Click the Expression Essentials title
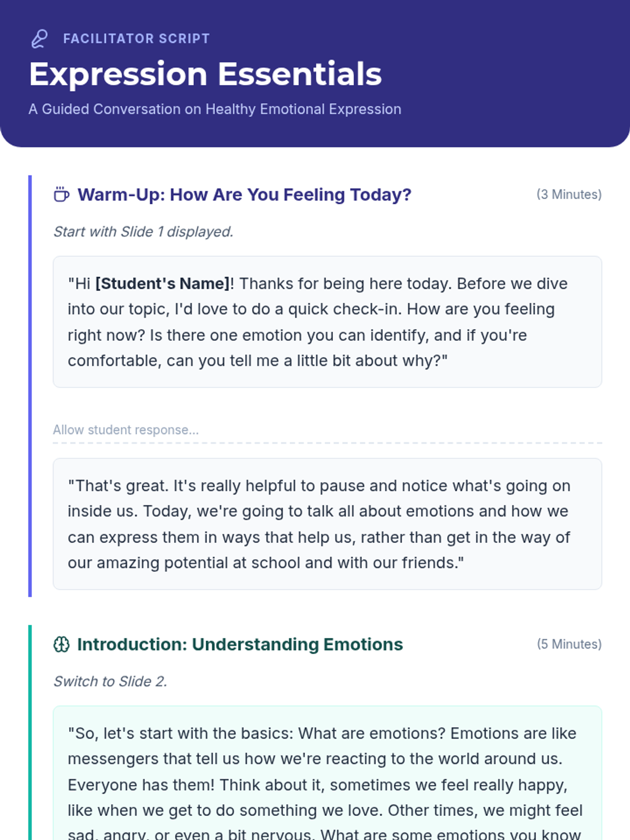 [205, 74]
